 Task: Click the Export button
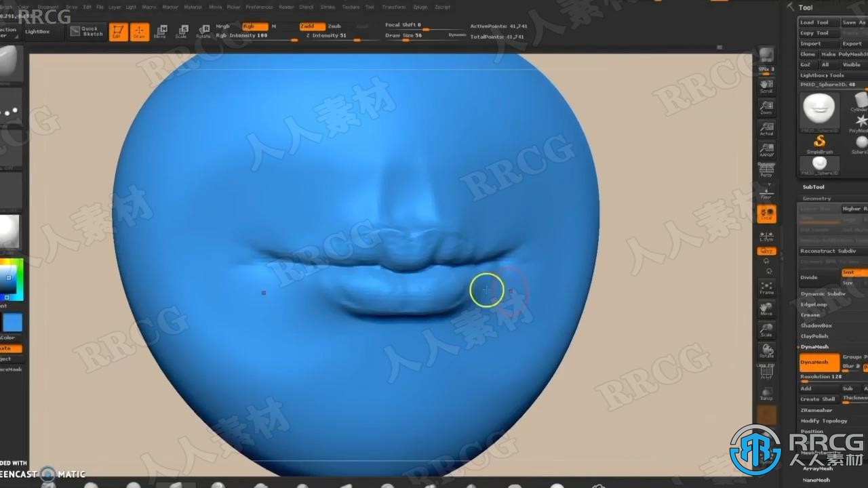pos(854,43)
